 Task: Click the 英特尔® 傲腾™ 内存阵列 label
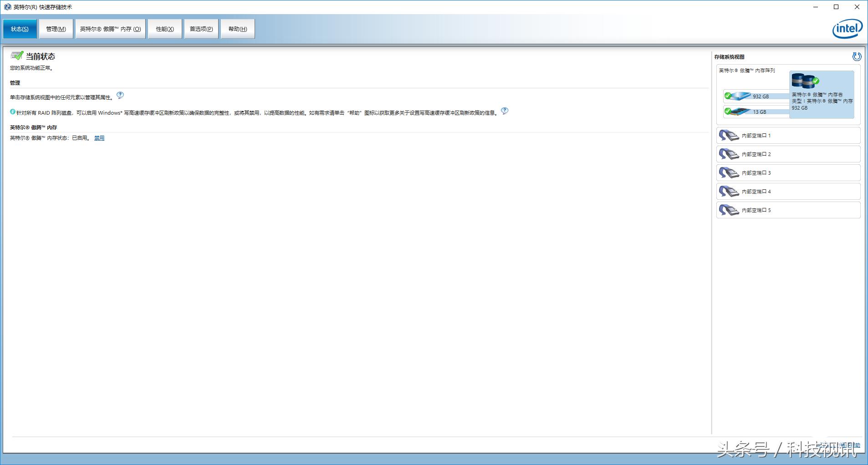coord(747,71)
